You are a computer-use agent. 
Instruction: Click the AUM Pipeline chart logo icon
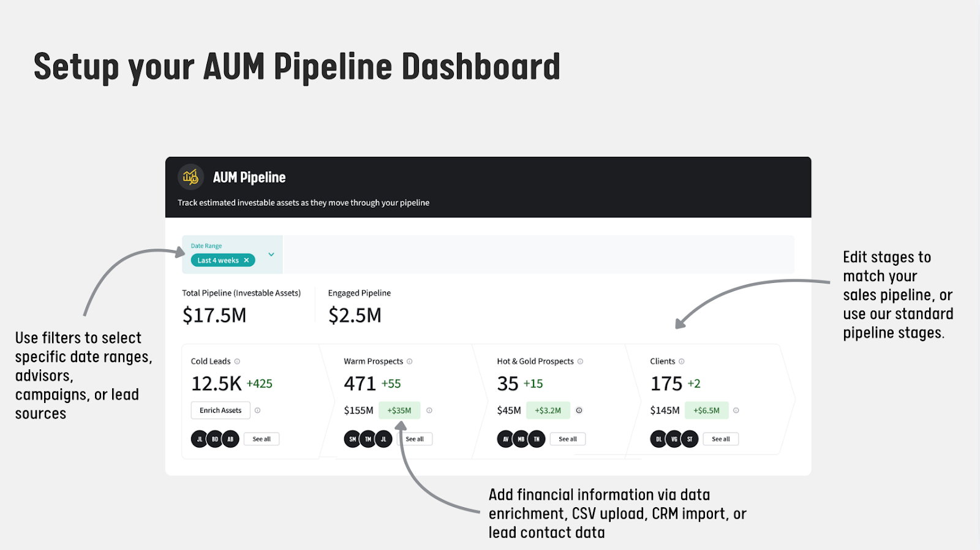(x=190, y=177)
